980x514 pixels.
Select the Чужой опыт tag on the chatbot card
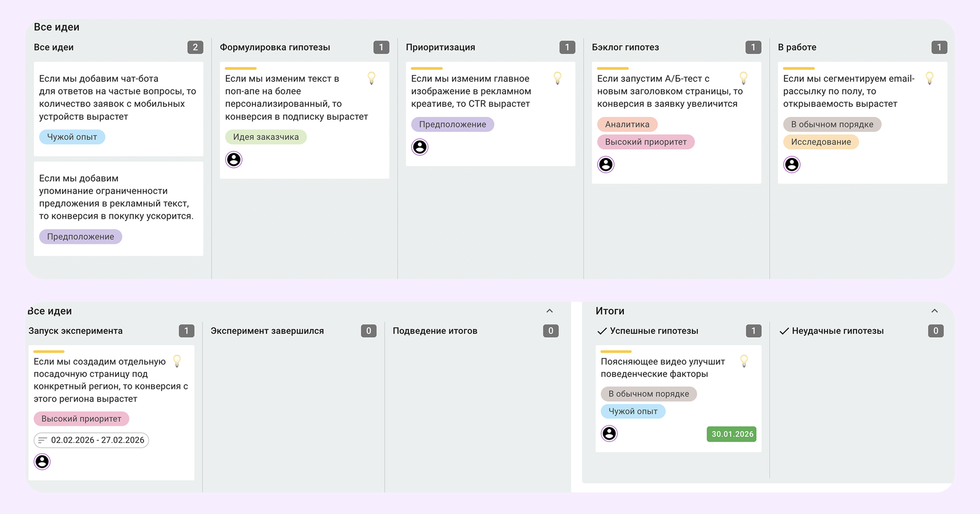(72, 137)
